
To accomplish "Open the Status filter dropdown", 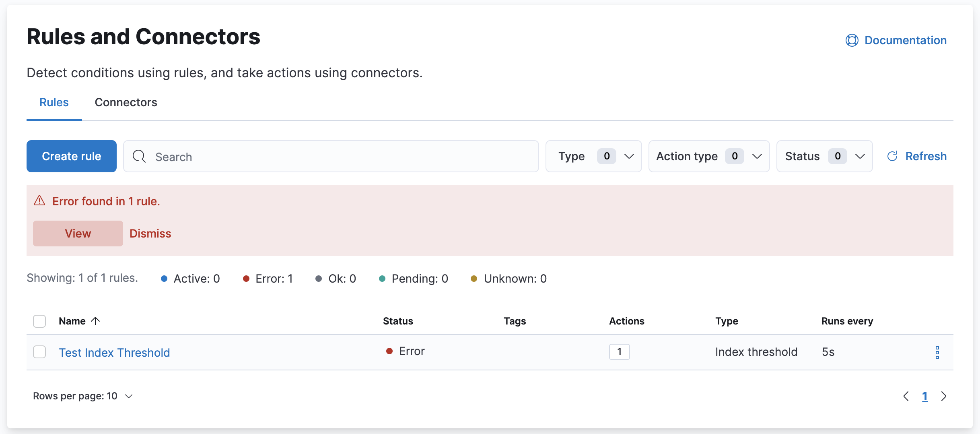I will (x=823, y=156).
